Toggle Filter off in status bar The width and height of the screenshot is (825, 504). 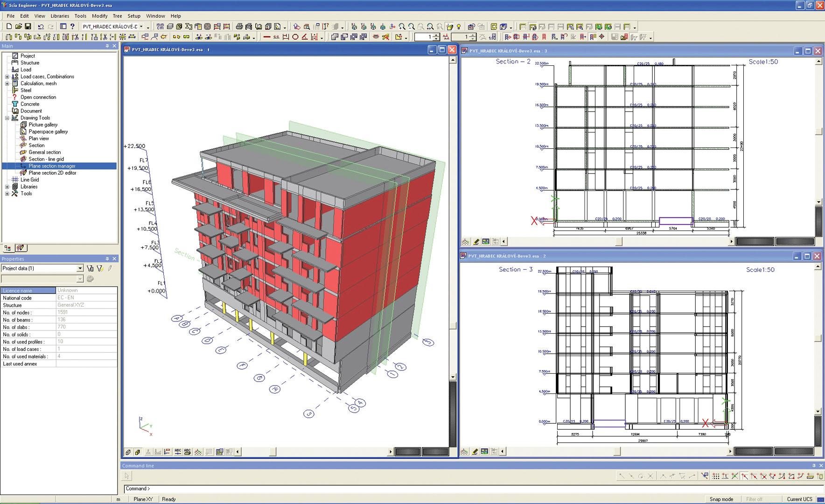click(754, 499)
